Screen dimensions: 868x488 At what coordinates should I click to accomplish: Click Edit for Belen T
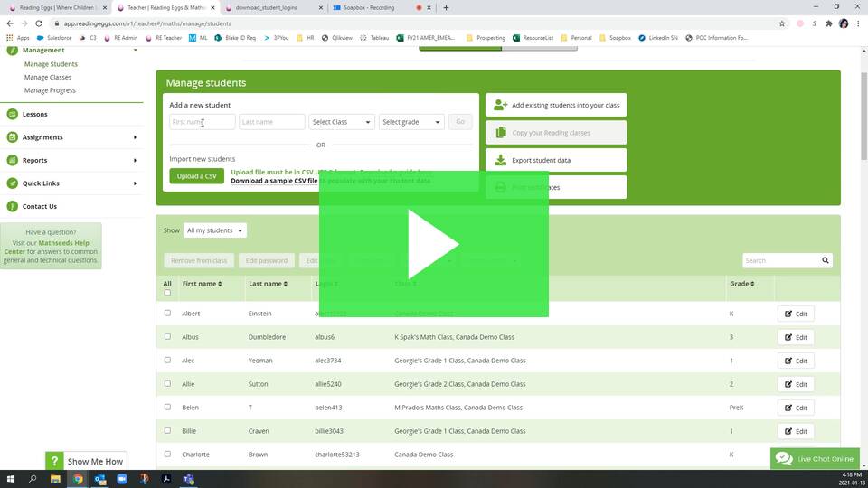coord(796,408)
